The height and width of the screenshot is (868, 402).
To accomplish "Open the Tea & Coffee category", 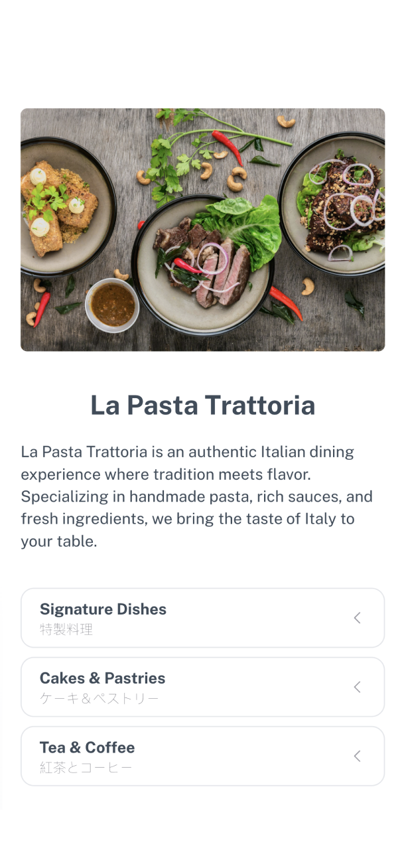I will pyautogui.click(x=87, y=747).
